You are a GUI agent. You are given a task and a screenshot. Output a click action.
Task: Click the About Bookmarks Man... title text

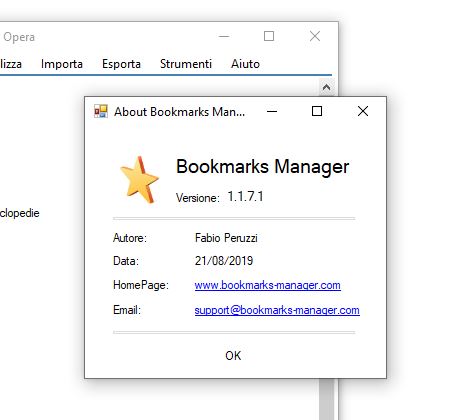tap(179, 112)
